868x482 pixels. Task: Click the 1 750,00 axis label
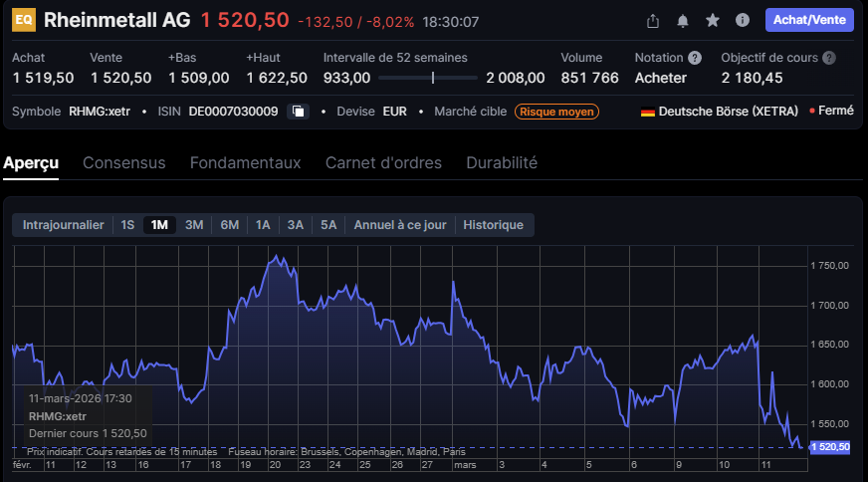[829, 266]
